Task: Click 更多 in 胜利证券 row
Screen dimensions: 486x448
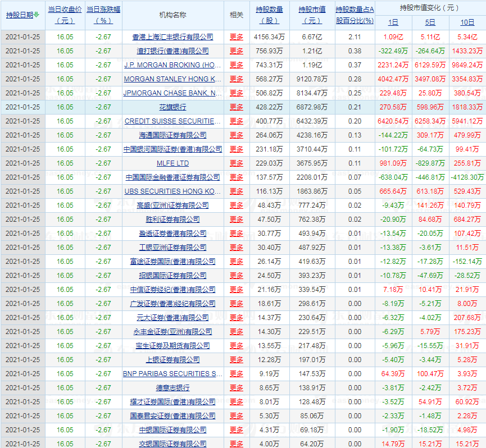Action: (237, 220)
